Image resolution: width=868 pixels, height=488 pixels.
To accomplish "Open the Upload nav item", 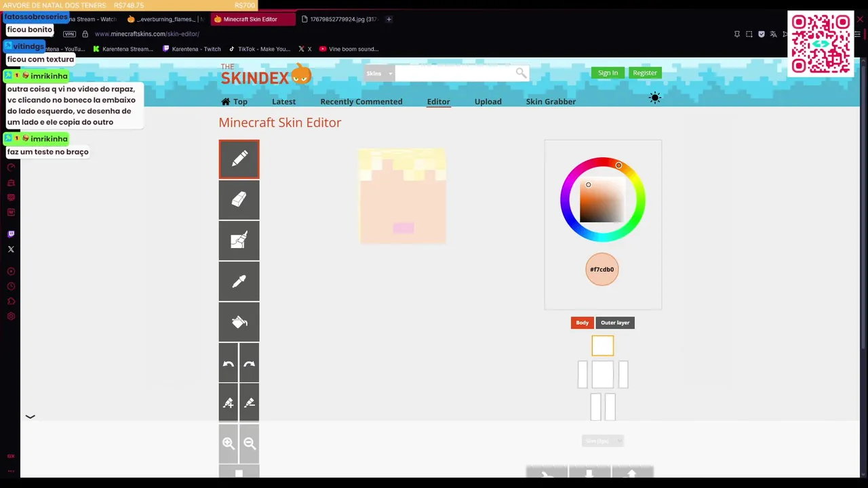I will pos(488,102).
